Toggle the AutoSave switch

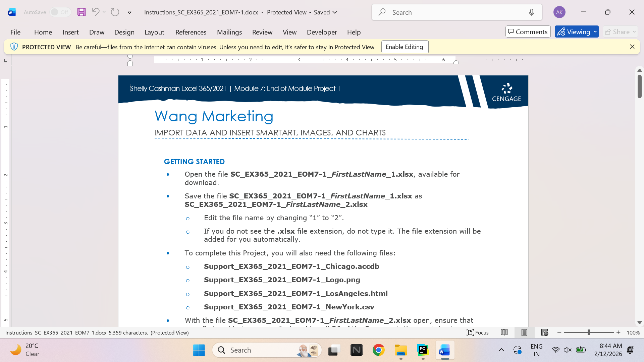pyautogui.click(x=60, y=12)
